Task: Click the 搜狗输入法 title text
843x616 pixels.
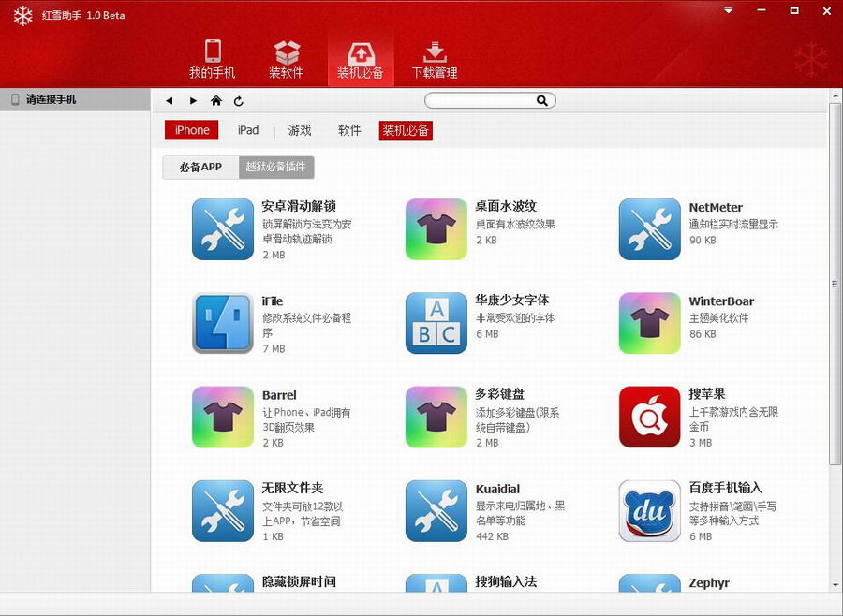Action: pyautogui.click(x=506, y=581)
